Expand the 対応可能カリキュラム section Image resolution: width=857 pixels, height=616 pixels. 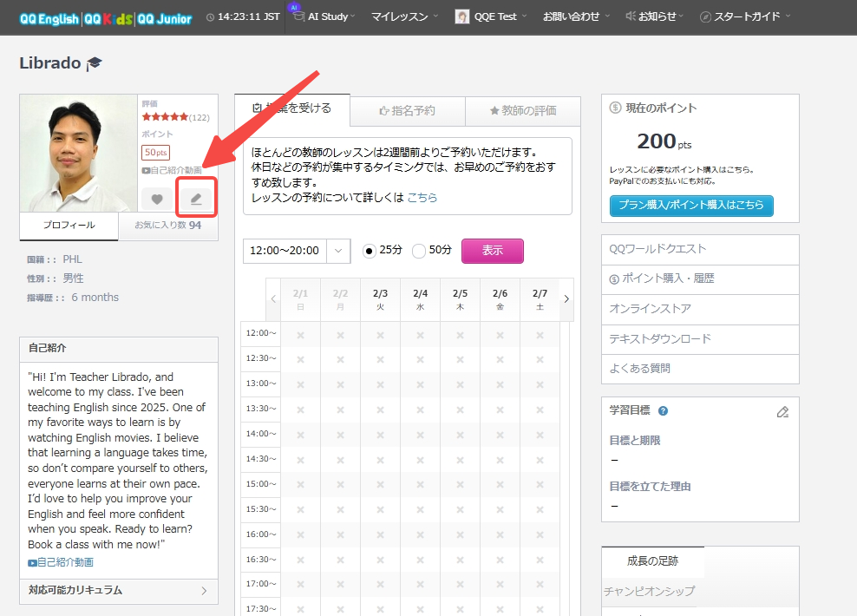[x=118, y=591]
